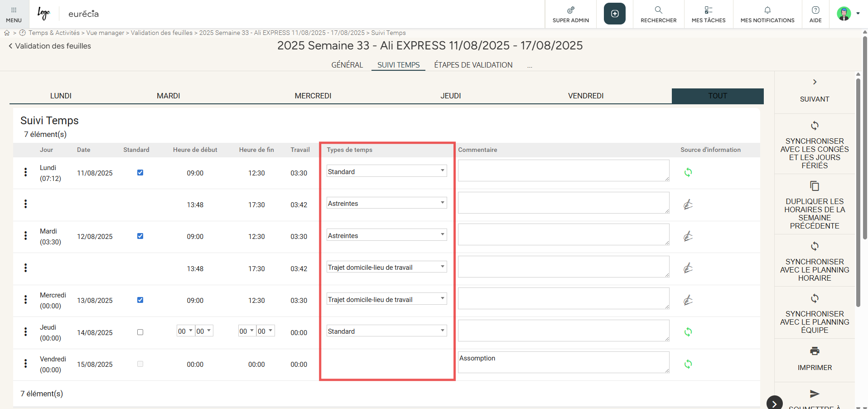Open the Rechercher search icon
Screen dimensions: 868x409
(x=658, y=10)
